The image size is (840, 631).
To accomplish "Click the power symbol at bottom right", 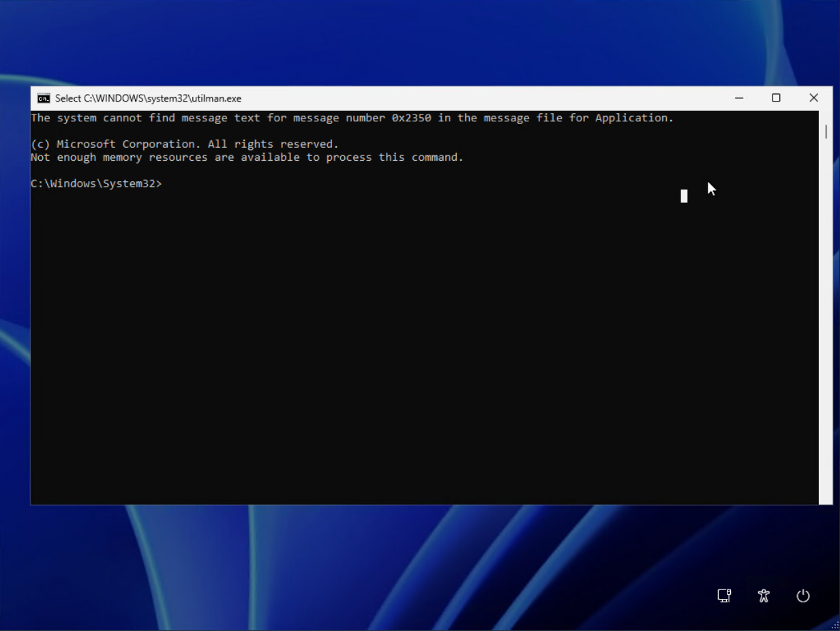I will (x=802, y=596).
